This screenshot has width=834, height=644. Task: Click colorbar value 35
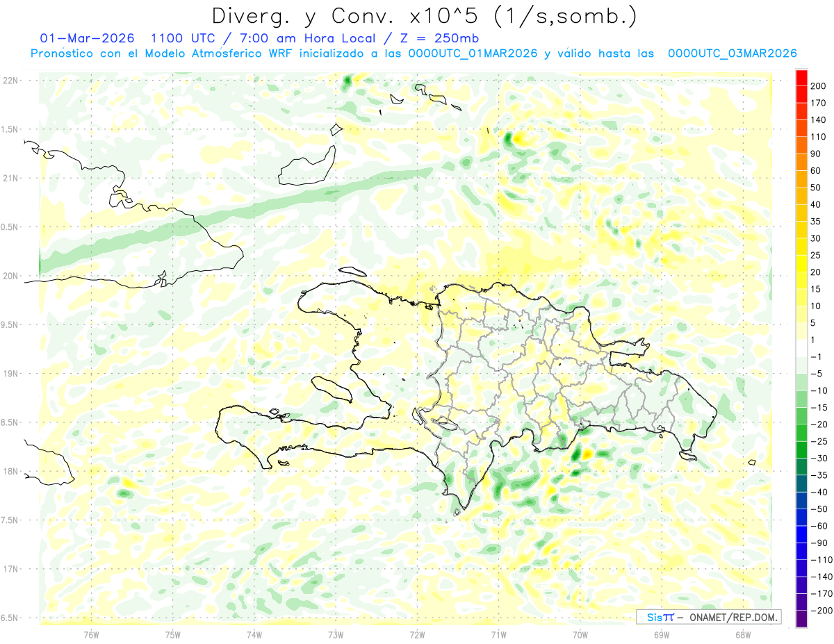(817, 222)
